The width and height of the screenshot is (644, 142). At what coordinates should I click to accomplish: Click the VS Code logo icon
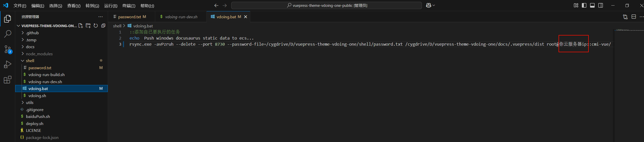[6, 5]
